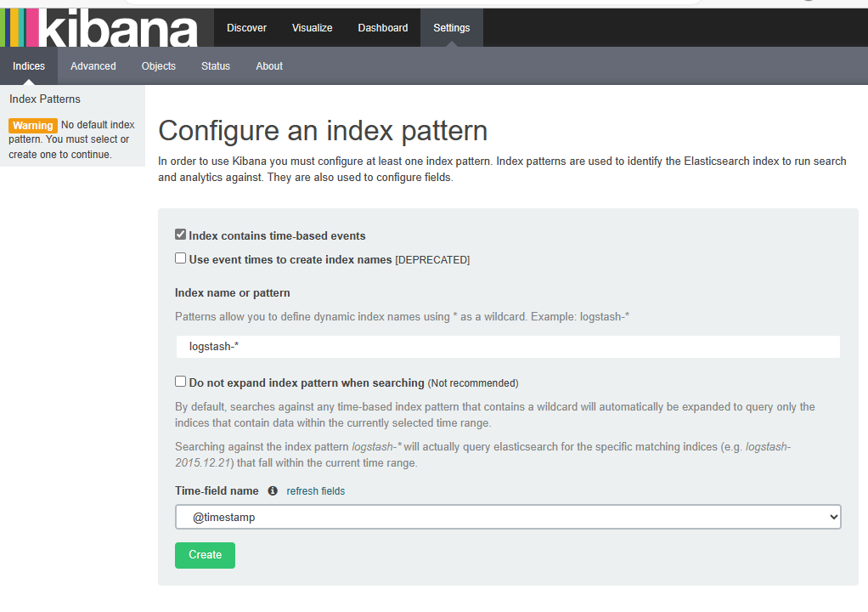868x612 pixels.
Task: Click the green Create button
Action: pos(205,555)
